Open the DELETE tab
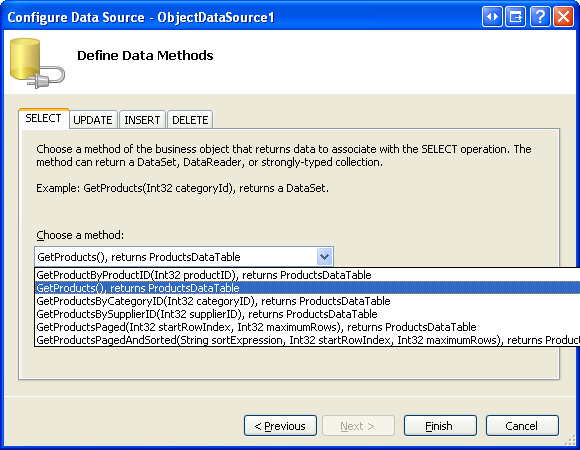The height and width of the screenshot is (450, 580). (x=190, y=120)
